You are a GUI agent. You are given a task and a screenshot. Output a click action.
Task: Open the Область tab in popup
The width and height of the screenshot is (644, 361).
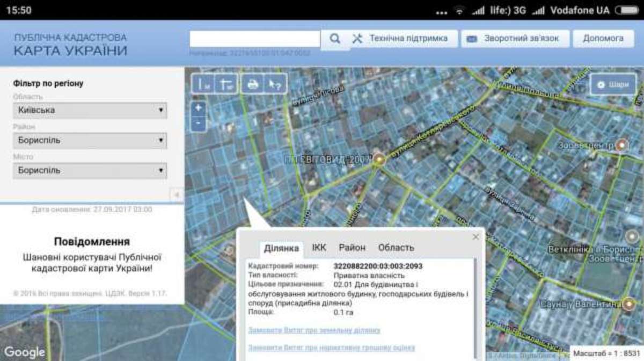pyautogui.click(x=396, y=248)
